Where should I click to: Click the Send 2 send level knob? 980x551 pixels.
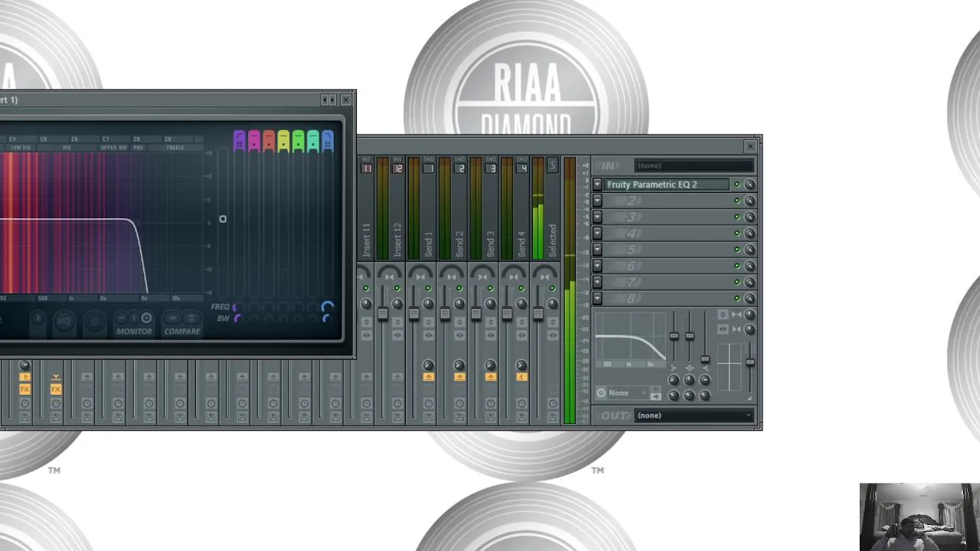(459, 366)
